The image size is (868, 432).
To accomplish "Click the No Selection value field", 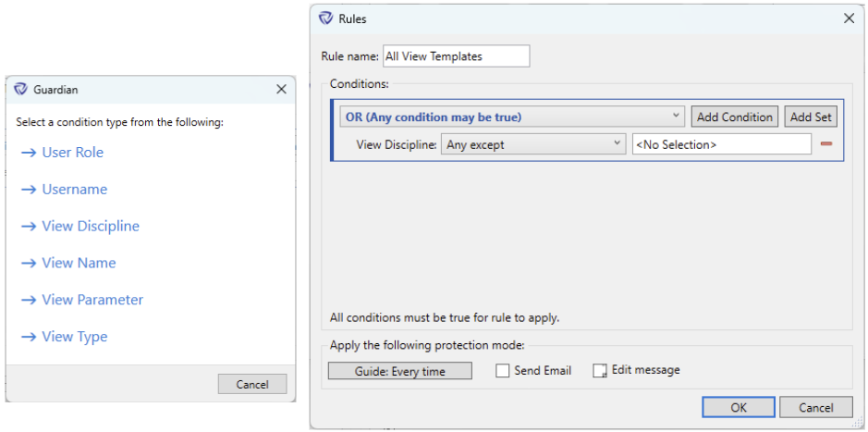I will tap(722, 144).
